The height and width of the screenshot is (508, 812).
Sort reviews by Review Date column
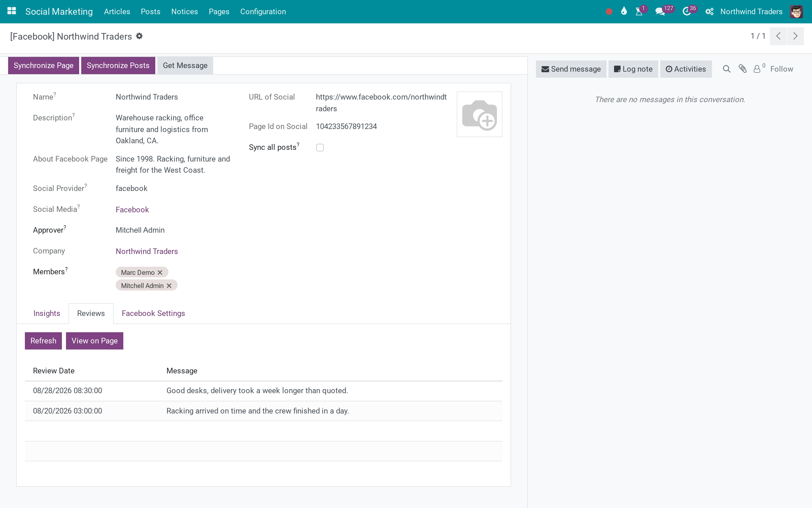pos(54,371)
